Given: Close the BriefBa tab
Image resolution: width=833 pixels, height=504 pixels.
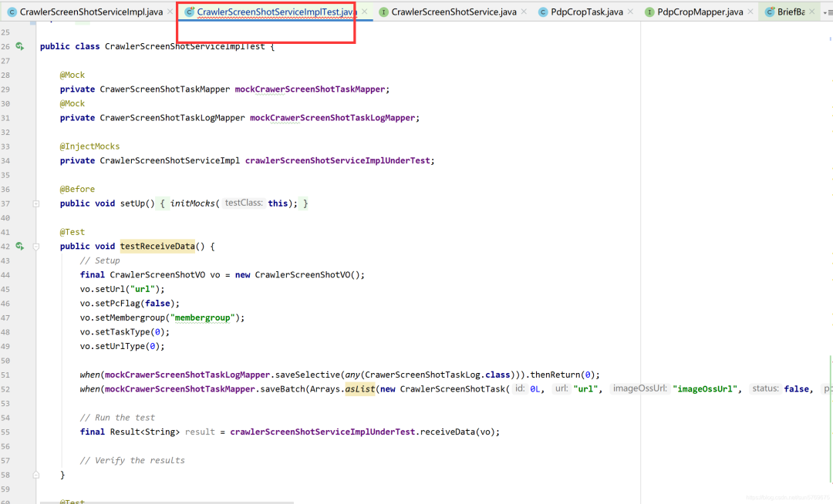Looking at the screenshot, I should click(811, 12).
